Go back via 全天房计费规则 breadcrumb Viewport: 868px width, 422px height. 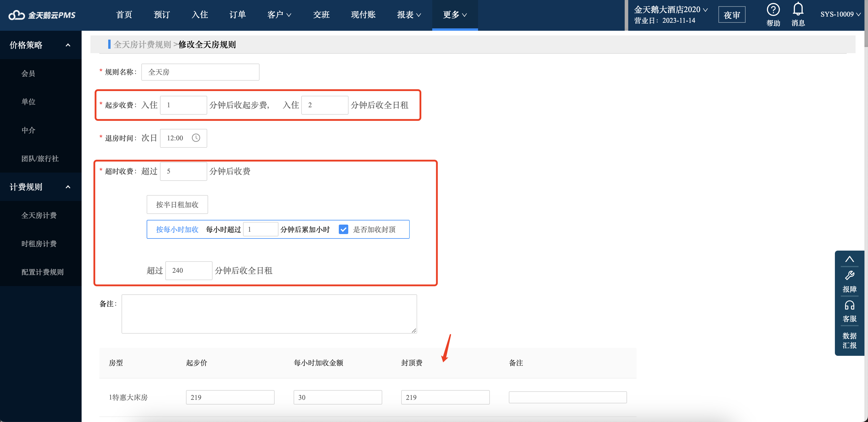(142, 44)
